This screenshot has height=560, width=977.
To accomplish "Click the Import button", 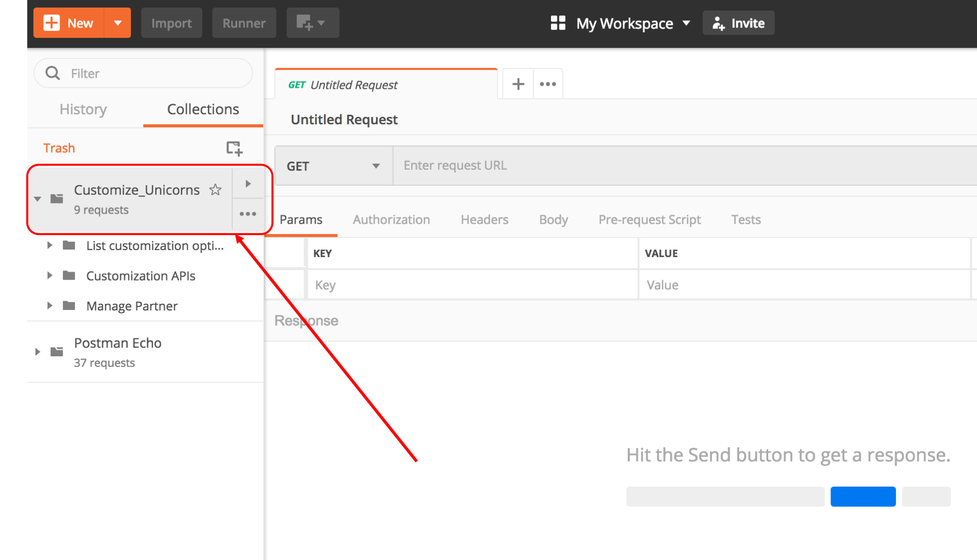I will pyautogui.click(x=171, y=23).
